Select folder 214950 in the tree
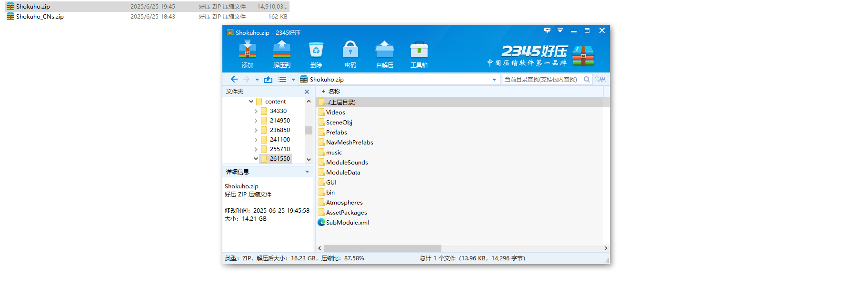Viewport: 868px width, 308px height. pyautogui.click(x=275, y=121)
